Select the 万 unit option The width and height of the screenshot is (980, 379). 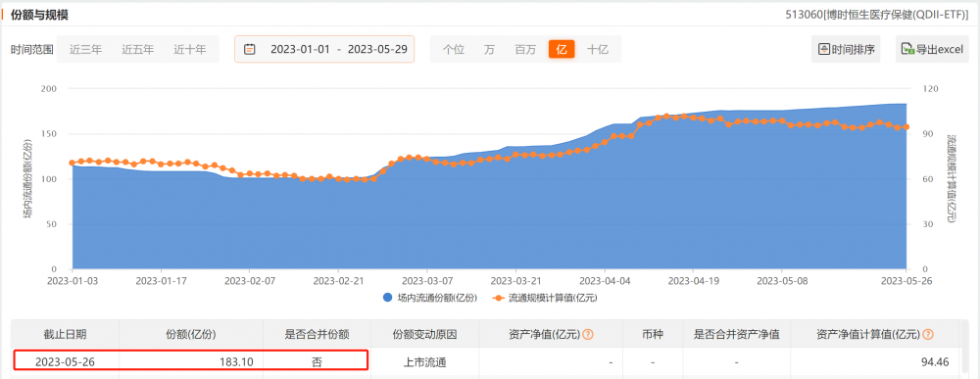[x=489, y=49]
